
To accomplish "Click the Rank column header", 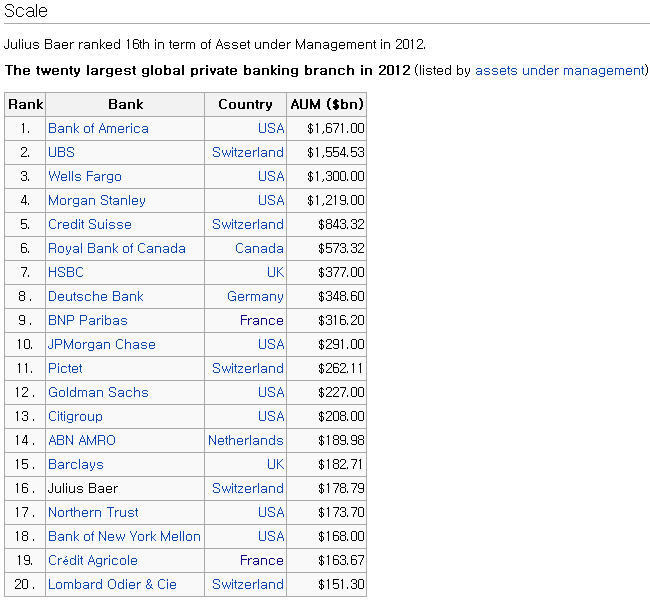I will pos(25,104).
